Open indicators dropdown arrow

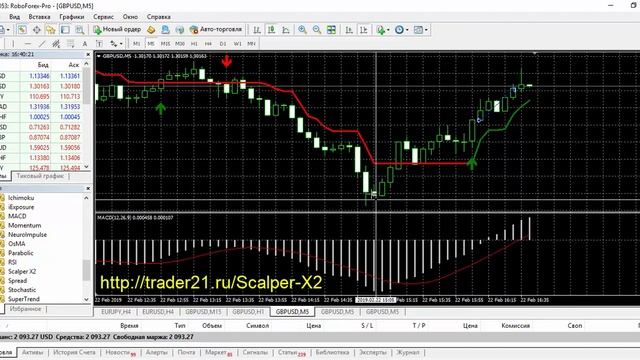388,30
